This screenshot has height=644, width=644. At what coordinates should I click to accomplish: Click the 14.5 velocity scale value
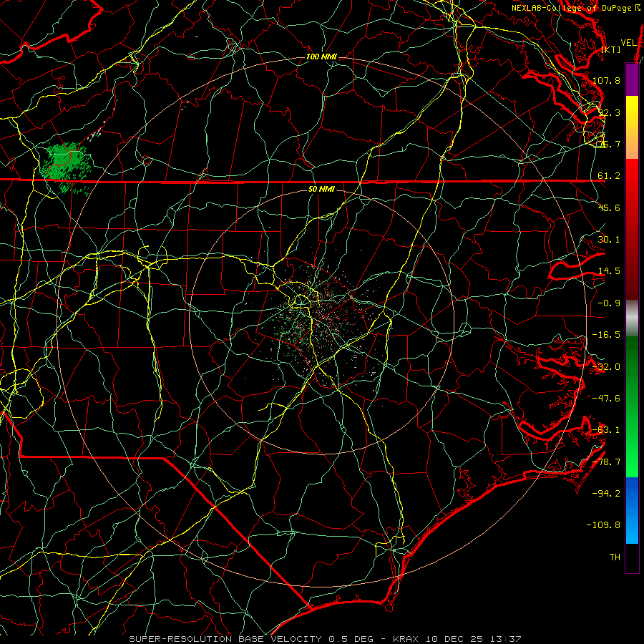(x=609, y=271)
